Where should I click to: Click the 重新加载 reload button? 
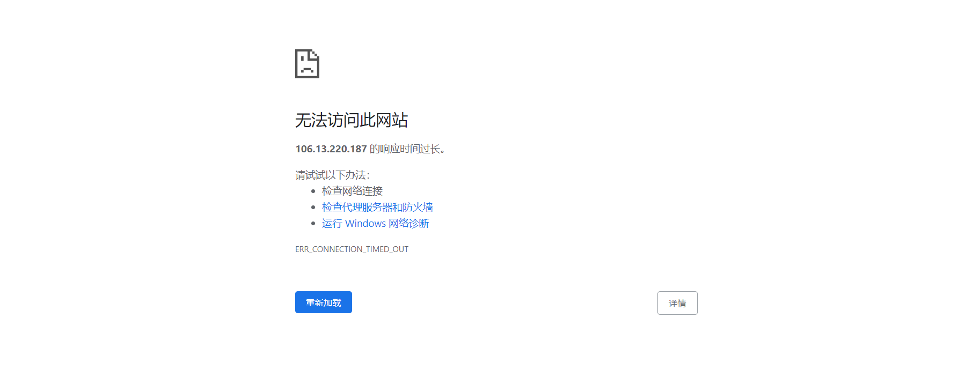click(x=324, y=302)
